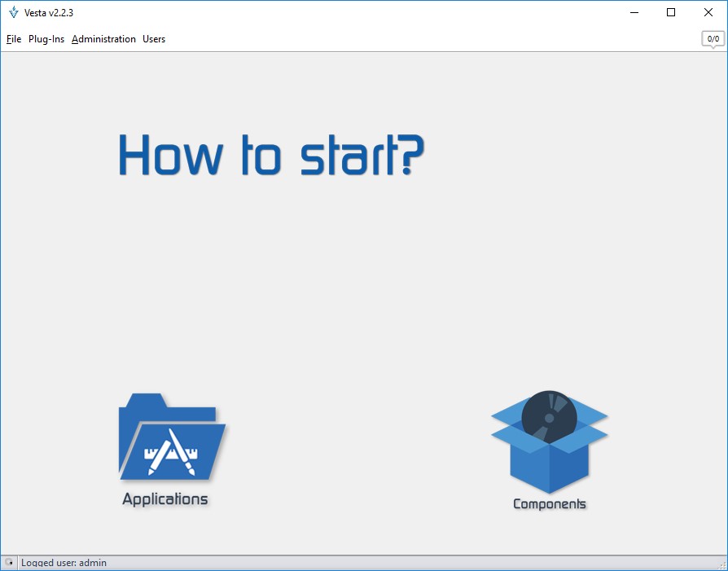Click the small status bar icon at left

point(9,563)
